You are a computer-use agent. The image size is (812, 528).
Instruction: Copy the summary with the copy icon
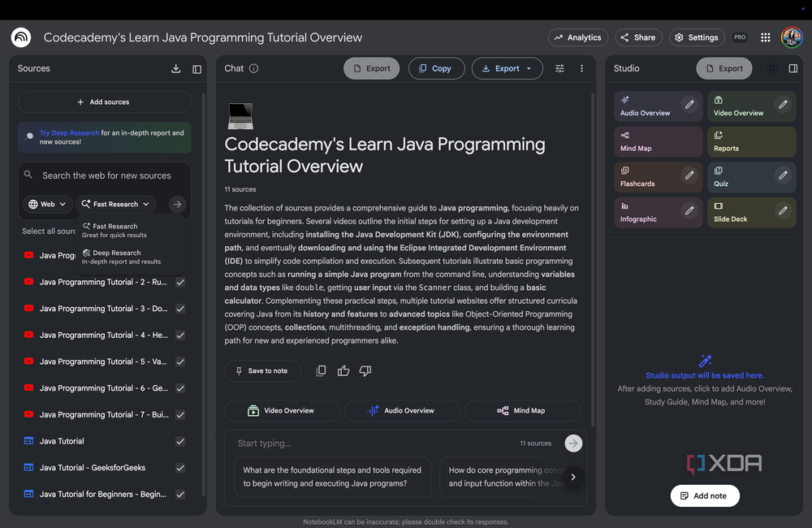[321, 371]
